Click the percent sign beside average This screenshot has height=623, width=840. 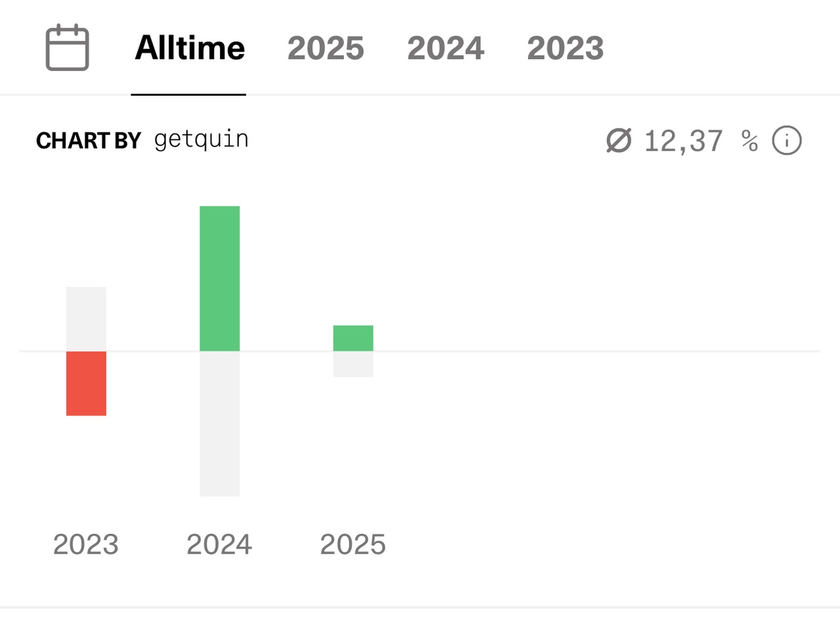coord(749,140)
